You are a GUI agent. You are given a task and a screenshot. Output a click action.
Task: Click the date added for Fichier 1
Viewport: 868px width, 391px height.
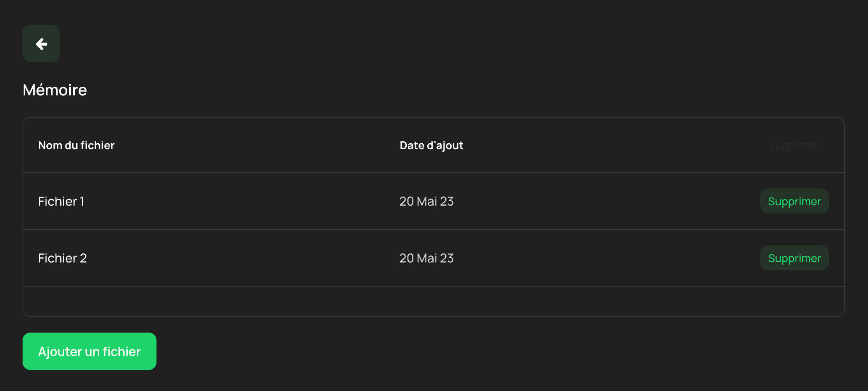point(426,201)
